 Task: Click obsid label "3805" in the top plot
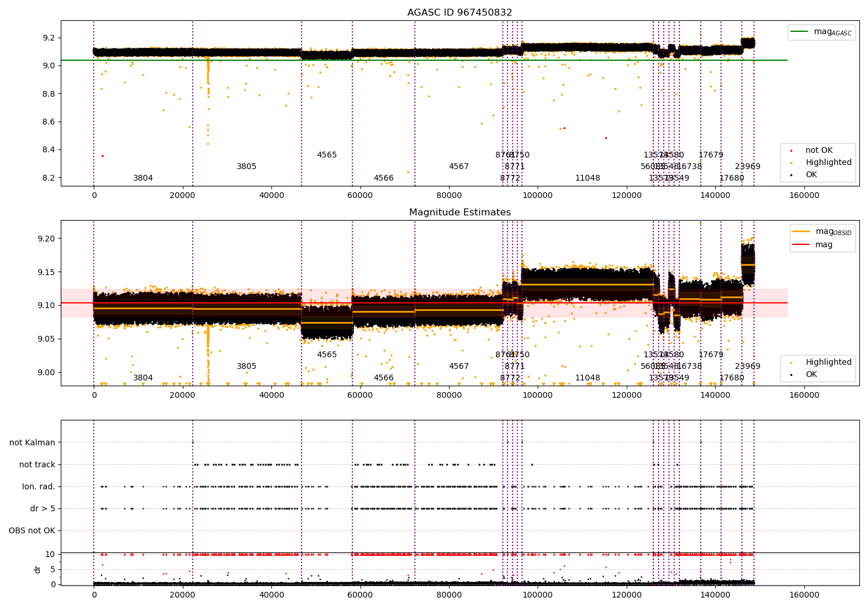(x=247, y=167)
